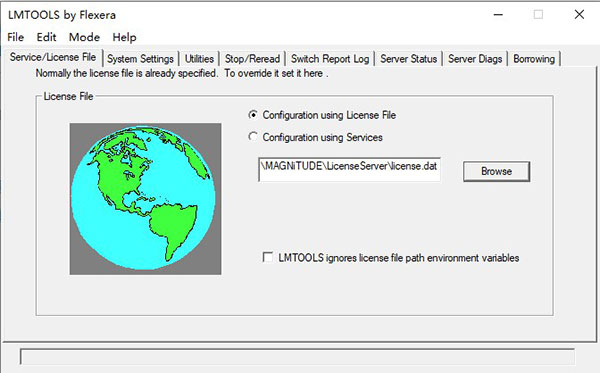This screenshot has width=600, height=373.
Task: Open the File menu
Action: point(16,37)
